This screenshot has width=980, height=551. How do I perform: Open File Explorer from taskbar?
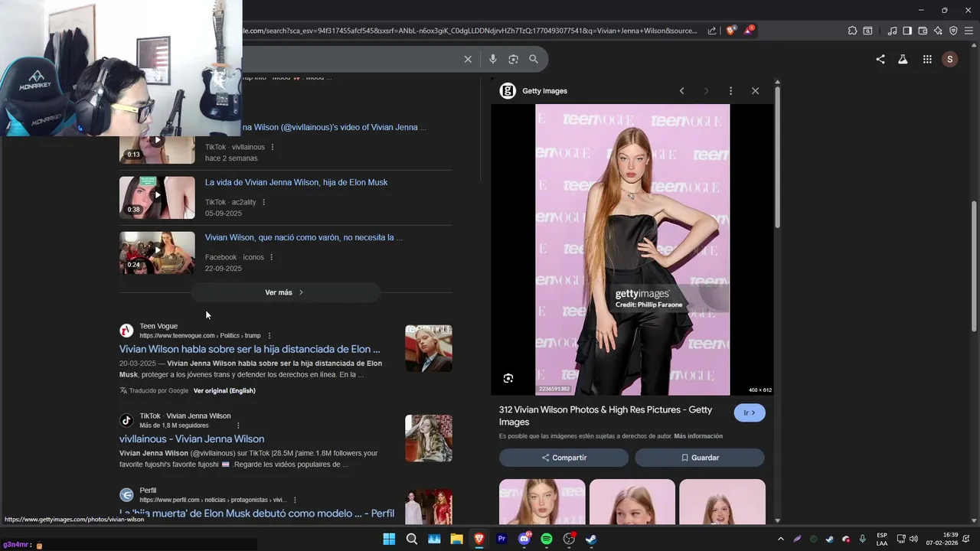click(456, 539)
